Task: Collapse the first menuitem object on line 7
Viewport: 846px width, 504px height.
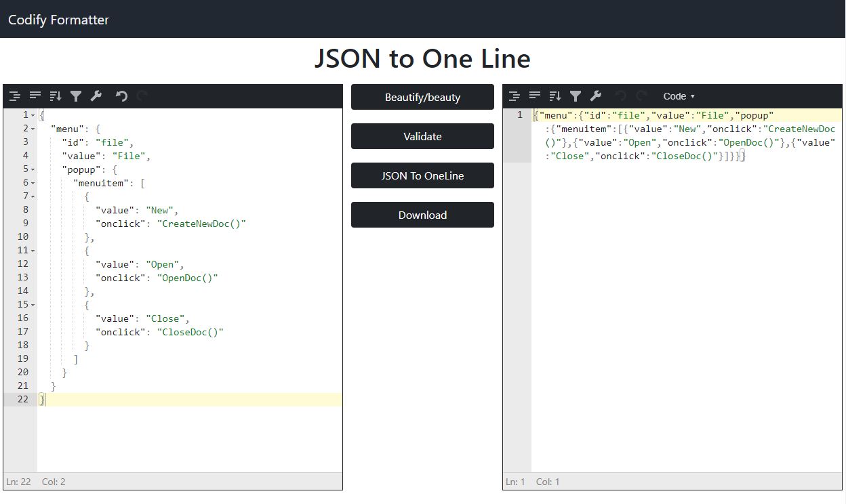Action: (x=33, y=196)
